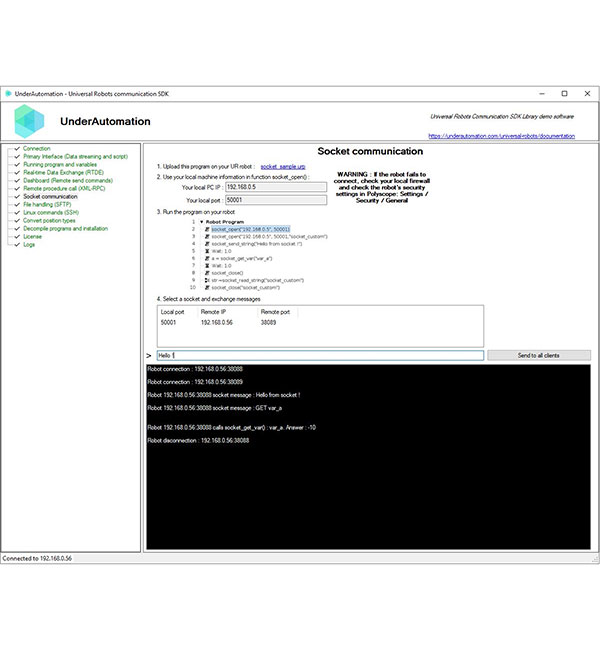Select Remote procedure call (XML-RPC)
Viewport: 600px width, 650px height.
(x=64, y=189)
